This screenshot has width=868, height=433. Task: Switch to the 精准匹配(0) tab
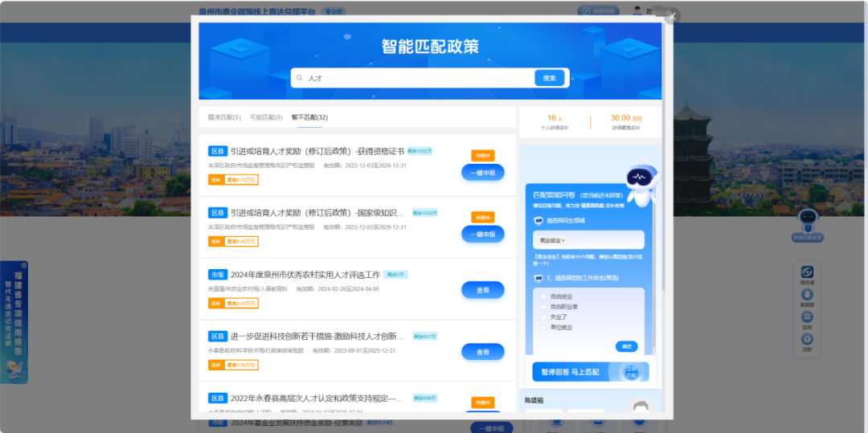click(224, 117)
